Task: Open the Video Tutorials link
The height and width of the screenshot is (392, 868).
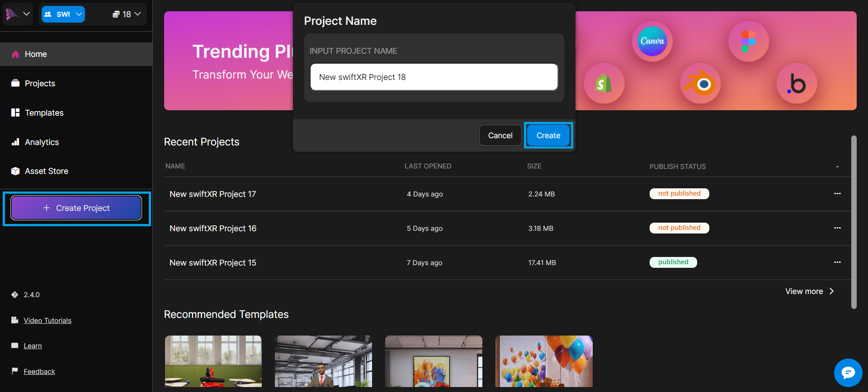Action: (x=47, y=321)
